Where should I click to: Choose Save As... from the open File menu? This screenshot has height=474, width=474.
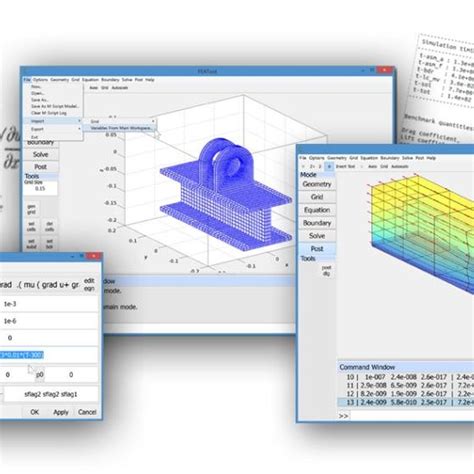[40, 100]
